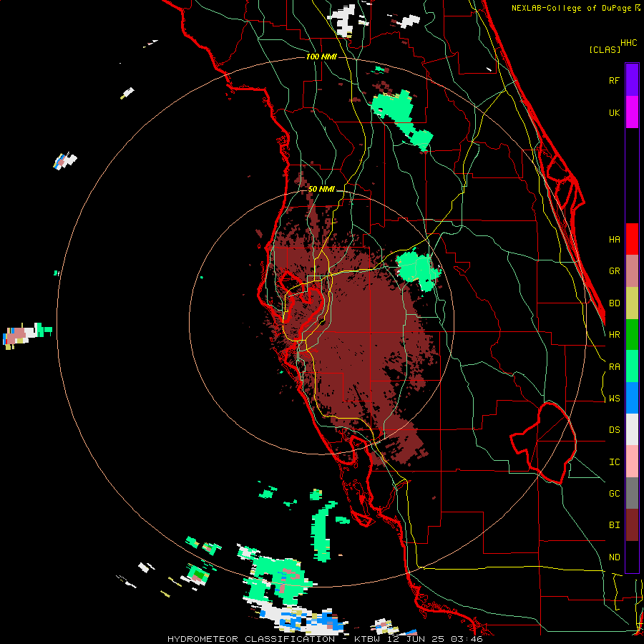This screenshot has height=644, width=644.
Task: Select the red HA legend color swatch
Action: pos(632,239)
